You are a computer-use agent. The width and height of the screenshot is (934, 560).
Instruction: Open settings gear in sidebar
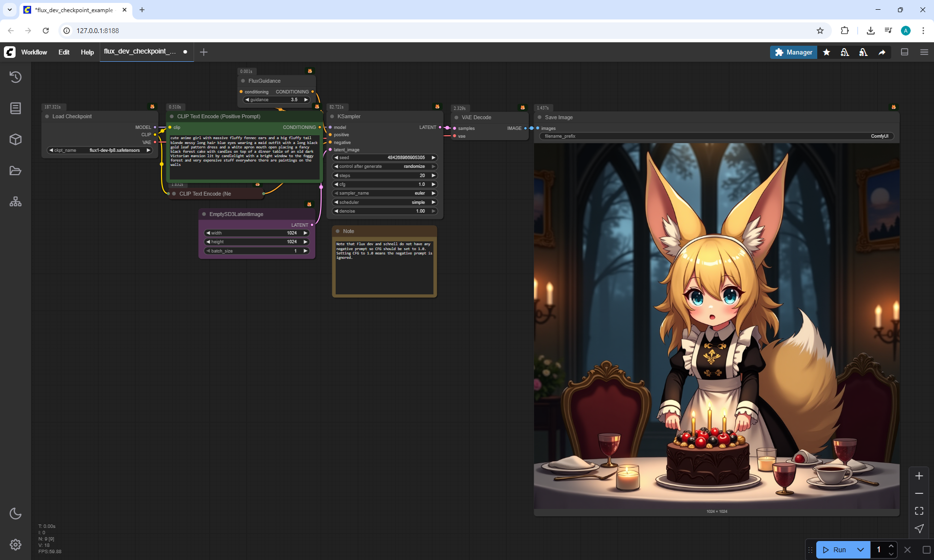coord(16,544)
